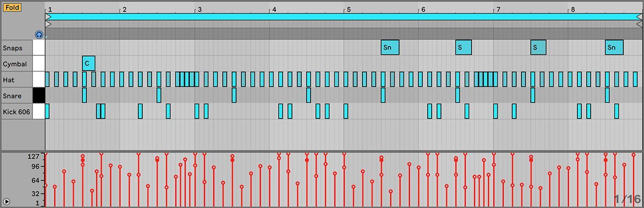Image resolution: width=644 pixels, height=208 pixels.
Task: Click the white key pad beside Snaps
Action: (x=39, y=47)
